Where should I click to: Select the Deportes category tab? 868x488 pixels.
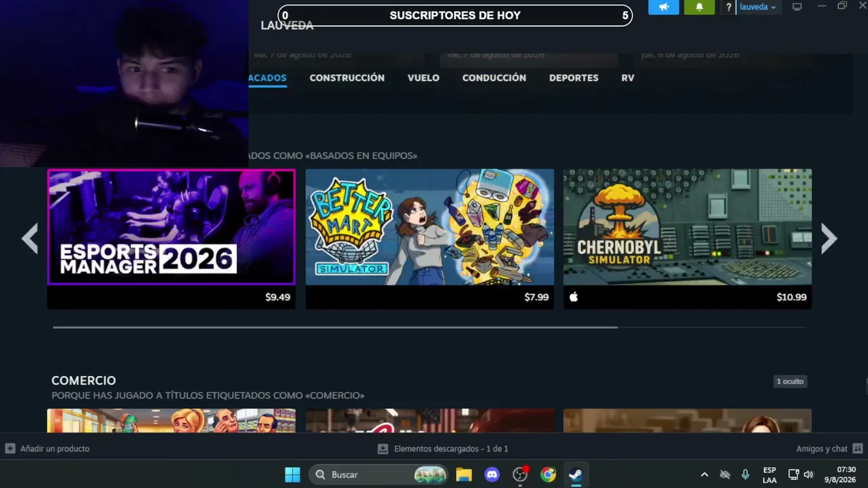click(574, 78)
